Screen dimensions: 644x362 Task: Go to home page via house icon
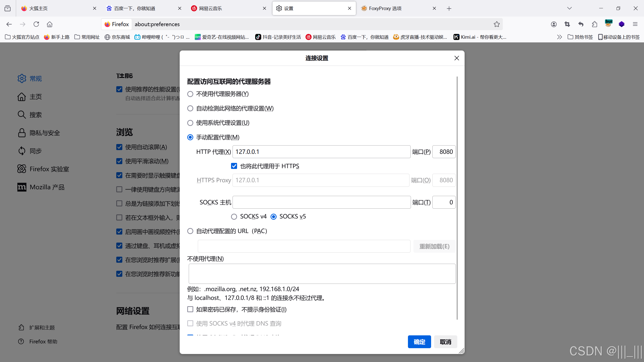(x=50, y=24)
